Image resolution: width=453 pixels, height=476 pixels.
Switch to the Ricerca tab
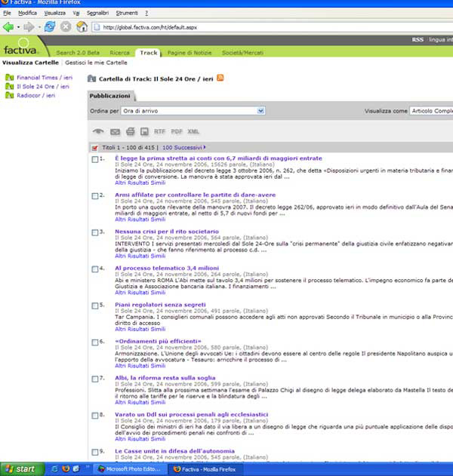click(x=119, y=53)
